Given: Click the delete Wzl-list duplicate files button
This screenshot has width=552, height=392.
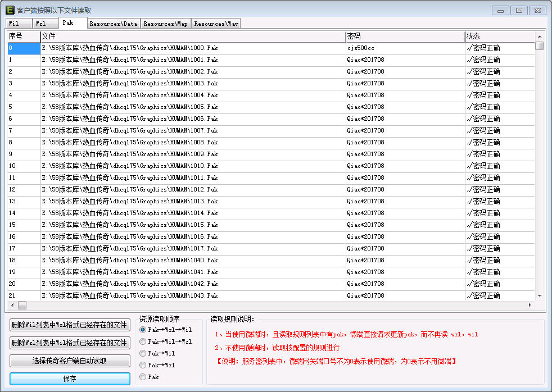Looking at the screenshot, I should (x=70, y=343).
